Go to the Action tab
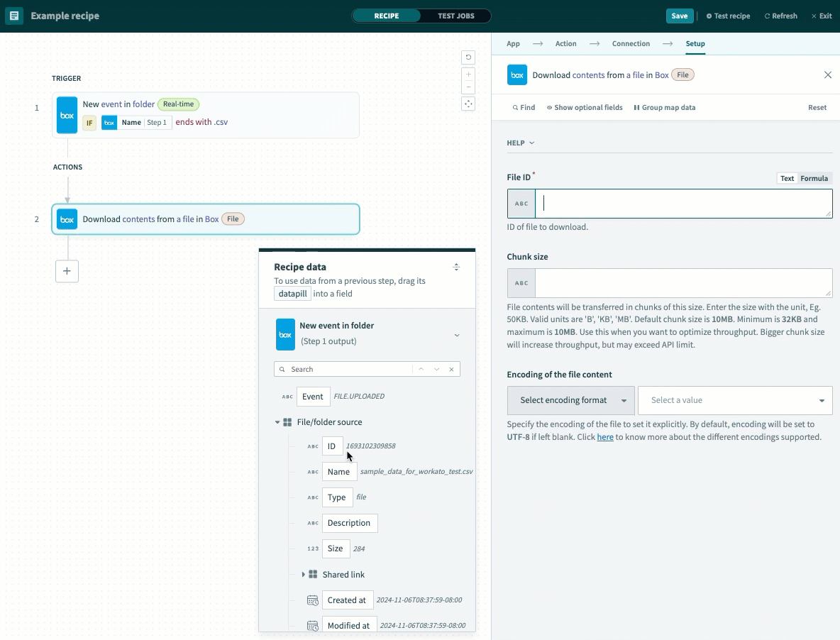Viewport: 840px width, 640px height. (x=565, y=44)
